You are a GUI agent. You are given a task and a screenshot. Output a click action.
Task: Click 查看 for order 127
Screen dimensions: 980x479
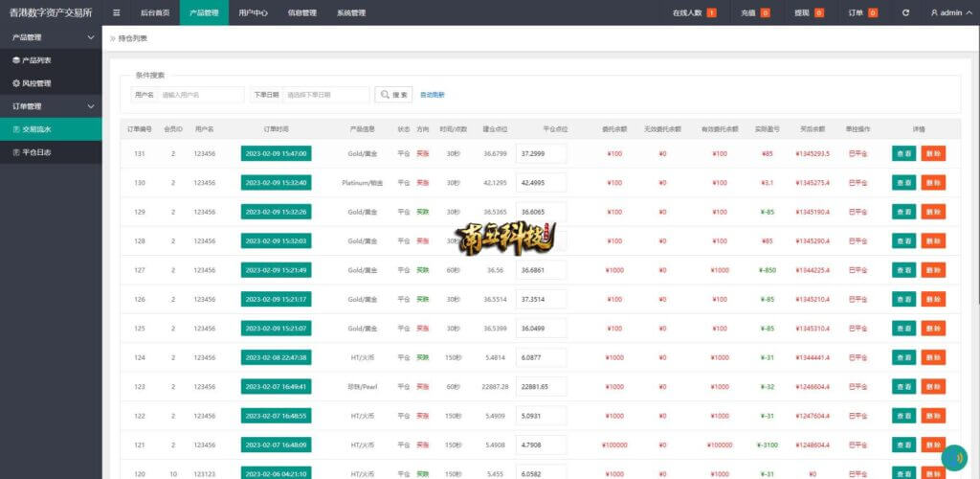903,270
